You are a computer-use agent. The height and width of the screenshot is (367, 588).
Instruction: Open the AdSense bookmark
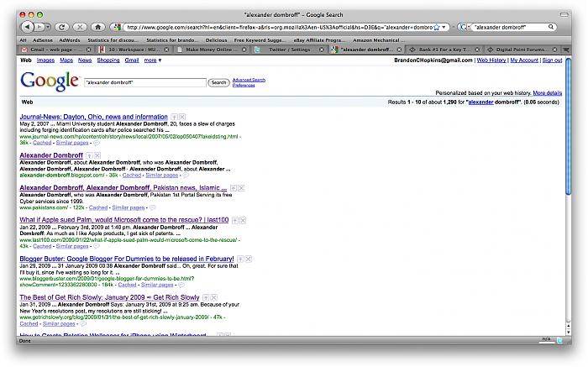click(x=43, y=40)
